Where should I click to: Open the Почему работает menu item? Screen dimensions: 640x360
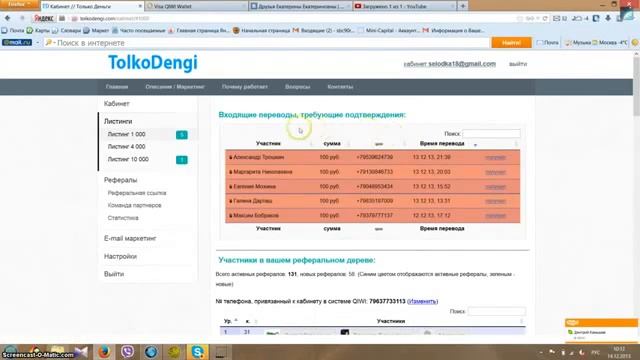[x=245, y=87]
